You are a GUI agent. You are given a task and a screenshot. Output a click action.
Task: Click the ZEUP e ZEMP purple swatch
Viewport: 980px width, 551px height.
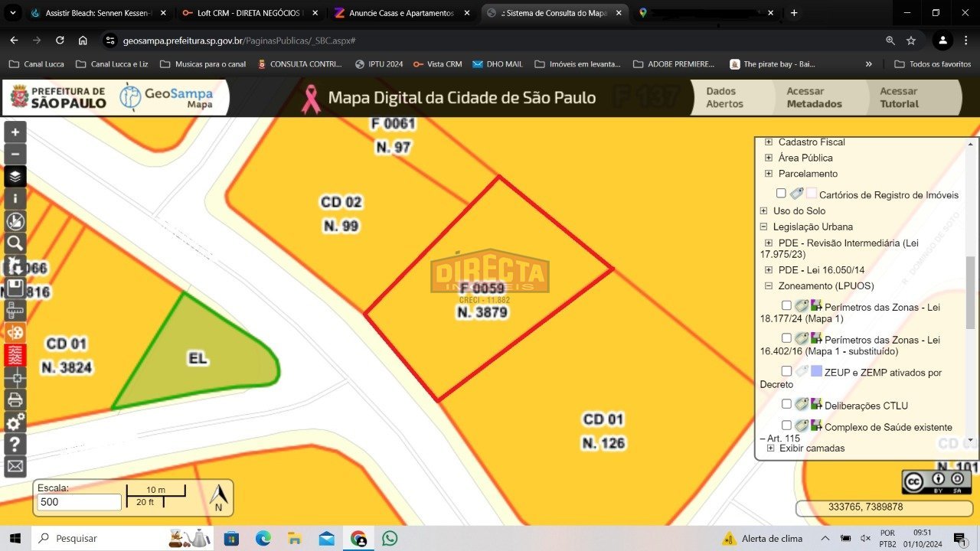point(816,371)
